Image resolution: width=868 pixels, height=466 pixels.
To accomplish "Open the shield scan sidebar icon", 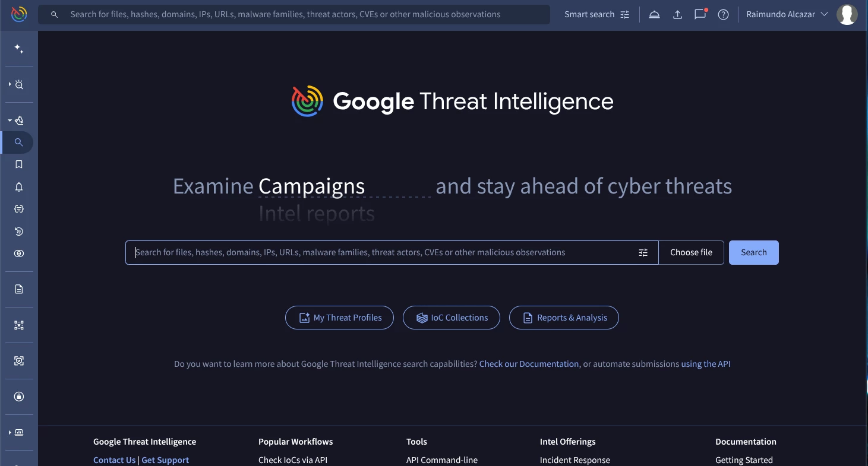I will [x=19, y=361].
